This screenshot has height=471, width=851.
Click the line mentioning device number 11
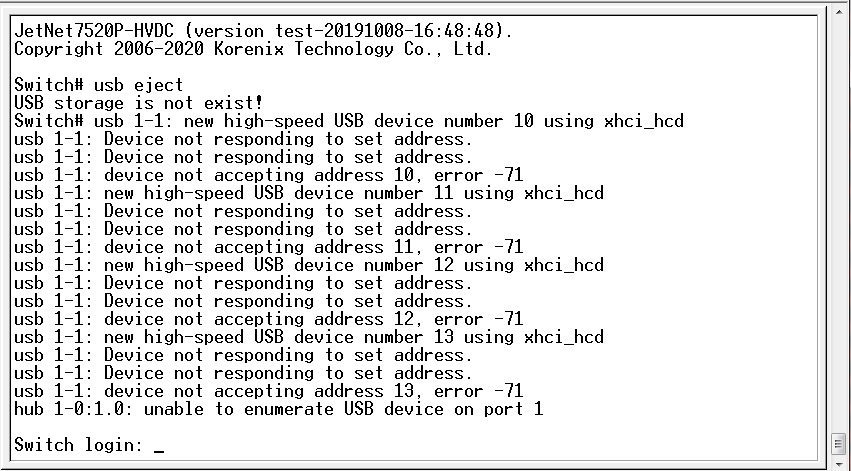point(308,193)
